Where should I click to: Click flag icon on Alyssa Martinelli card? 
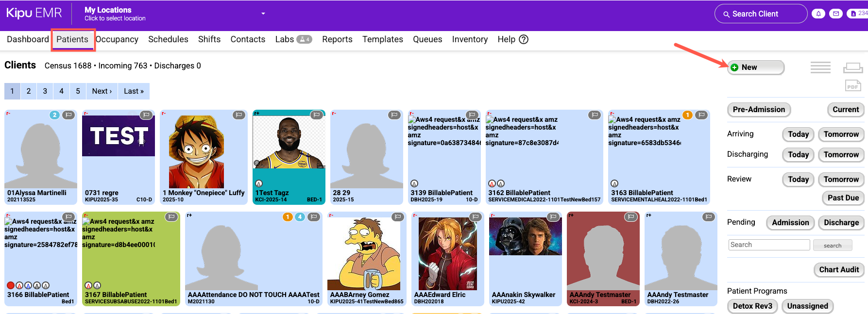68,115
